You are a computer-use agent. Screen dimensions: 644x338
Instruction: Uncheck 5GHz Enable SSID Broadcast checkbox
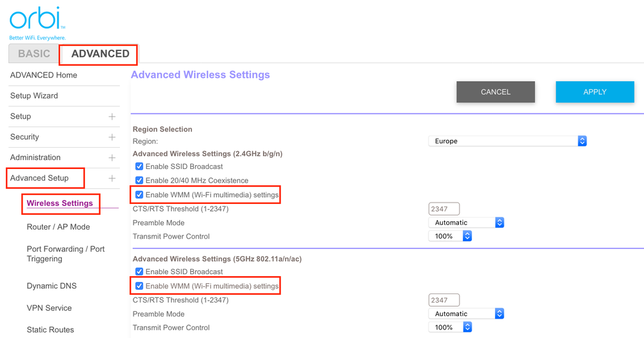pyautogui.click(x=139, y=272)
